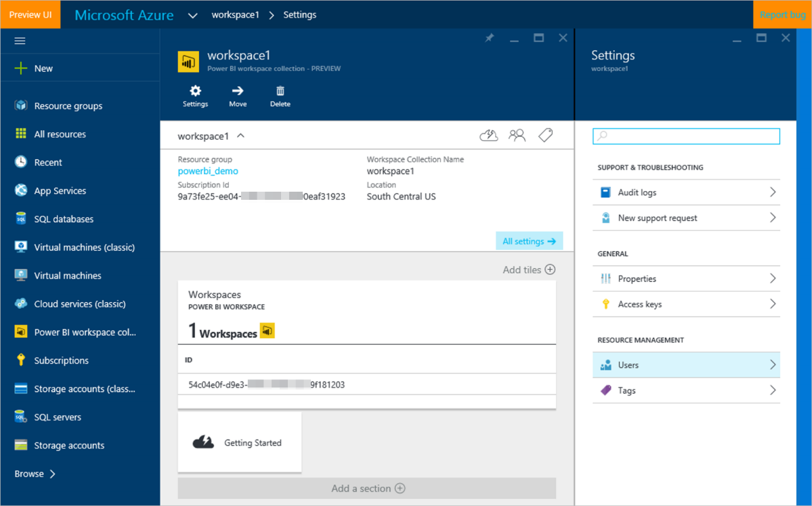
Task: Expand Users row chevron
Action: click(772, 364)
